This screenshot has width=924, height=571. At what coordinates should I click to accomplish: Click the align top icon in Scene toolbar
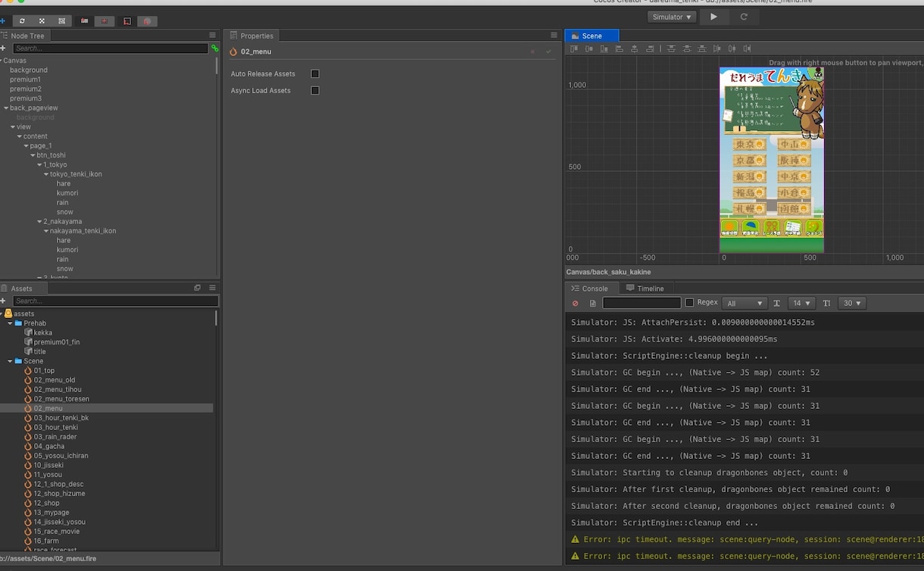tap(574, 48)
